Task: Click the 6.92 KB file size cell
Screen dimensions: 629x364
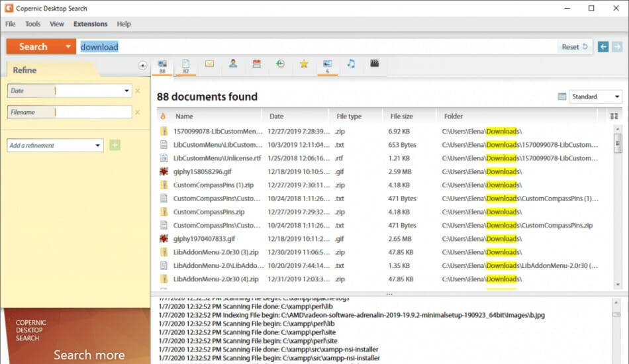Action: tap(399, 131)
